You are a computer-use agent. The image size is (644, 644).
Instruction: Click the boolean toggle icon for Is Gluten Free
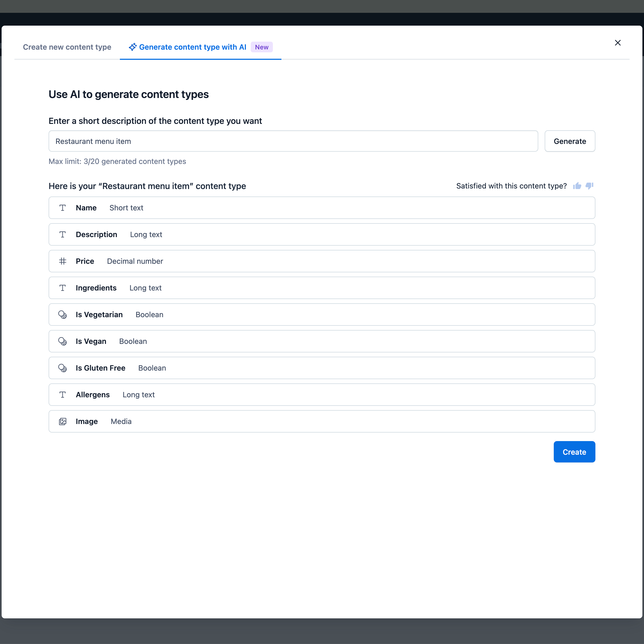tap(62, 368)
